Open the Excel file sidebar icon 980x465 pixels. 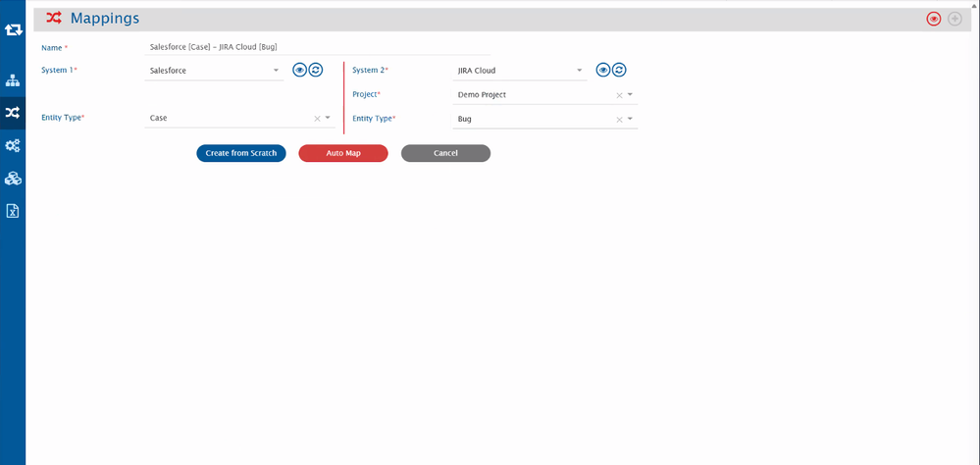click(x=13, y=211)
